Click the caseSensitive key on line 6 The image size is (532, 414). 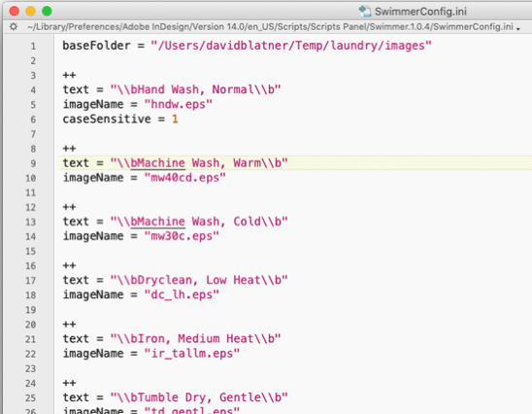[x=107, y=119]
